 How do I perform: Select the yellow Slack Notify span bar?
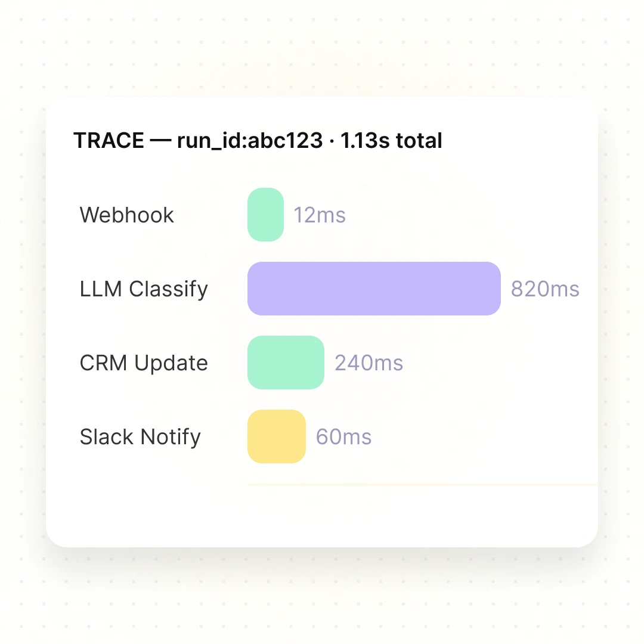click(277, 436)
